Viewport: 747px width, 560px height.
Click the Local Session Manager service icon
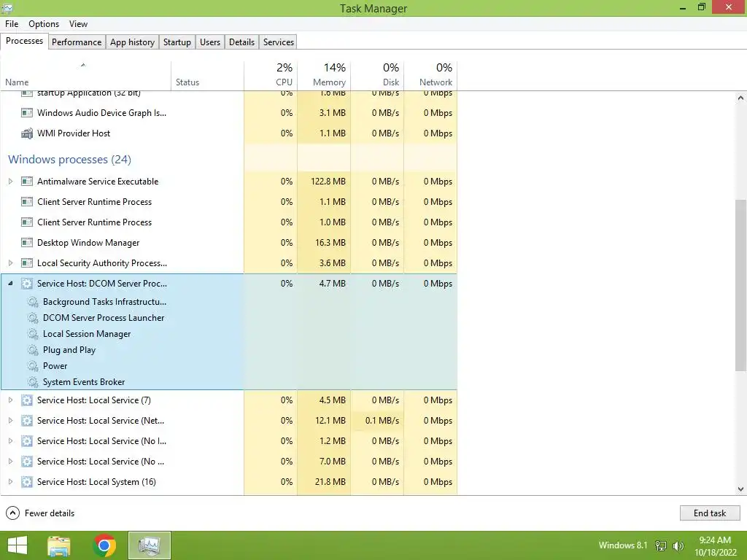(x=33, y=334)
